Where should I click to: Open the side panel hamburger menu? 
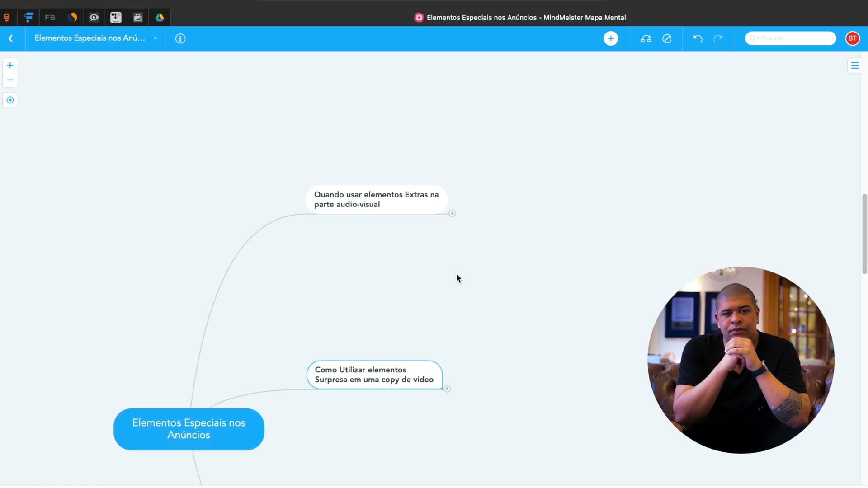point(854,66)
